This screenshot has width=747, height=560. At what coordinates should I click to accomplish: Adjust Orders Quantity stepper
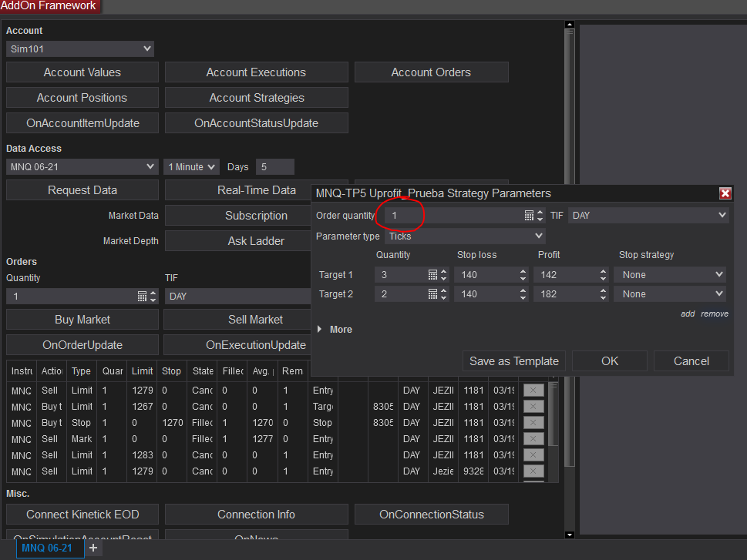point(153,297)
